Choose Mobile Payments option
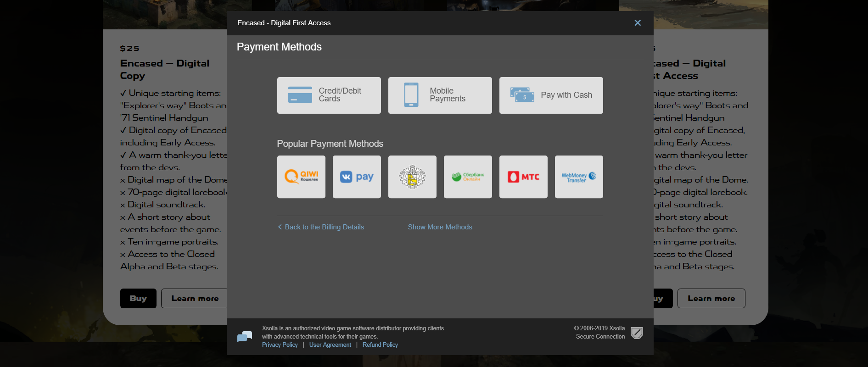 pos(440,95)
